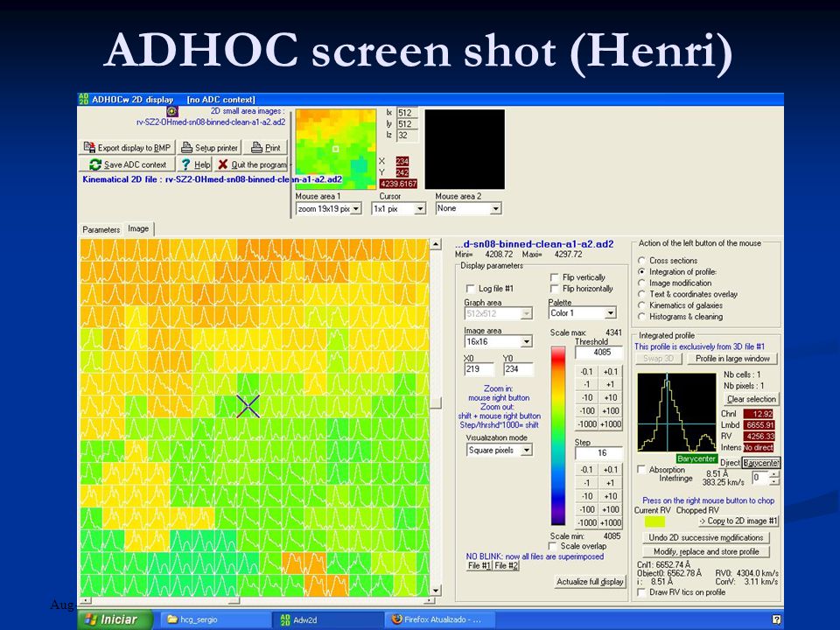Open the Palette Color 1 dropdown
Screen dimensions: 840x630
(x=611, y=313)
